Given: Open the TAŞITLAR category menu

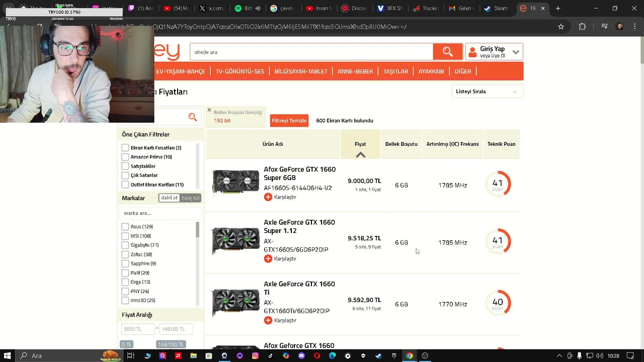Looking at the screenshot, I should (396, 71).
